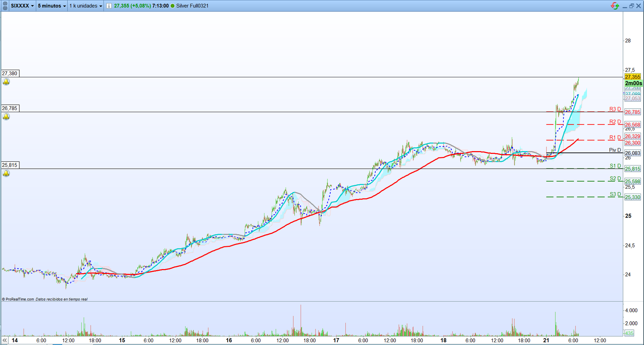Image resolution: width=644 pixels, height=345 pixels.
Task: Click the Silver Full0321 instrument name
Action: 192,6
